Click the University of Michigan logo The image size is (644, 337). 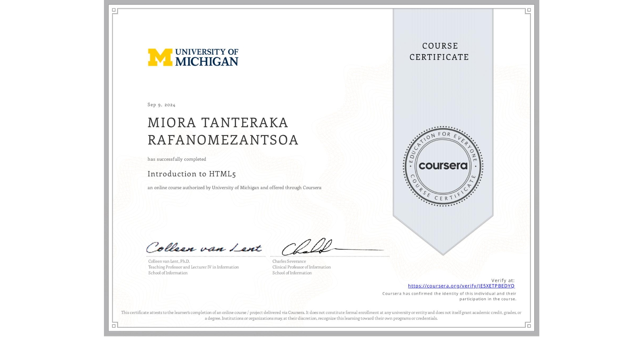(193, 57)
